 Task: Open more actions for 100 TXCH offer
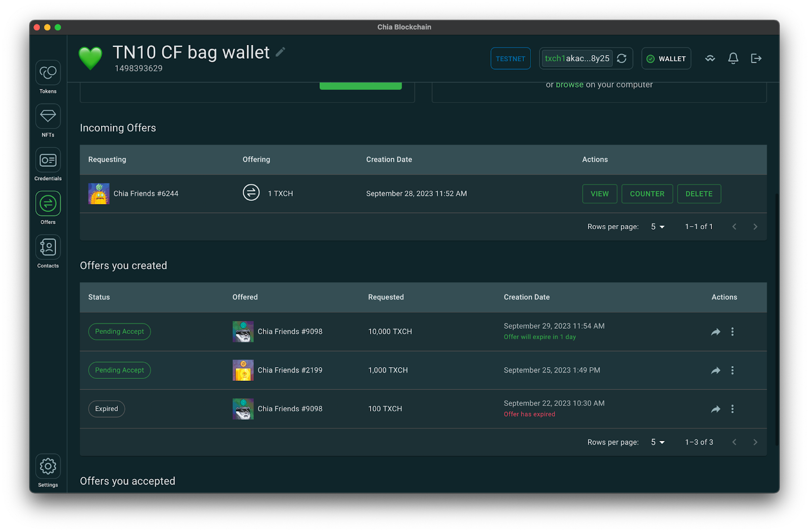[732, 409]
